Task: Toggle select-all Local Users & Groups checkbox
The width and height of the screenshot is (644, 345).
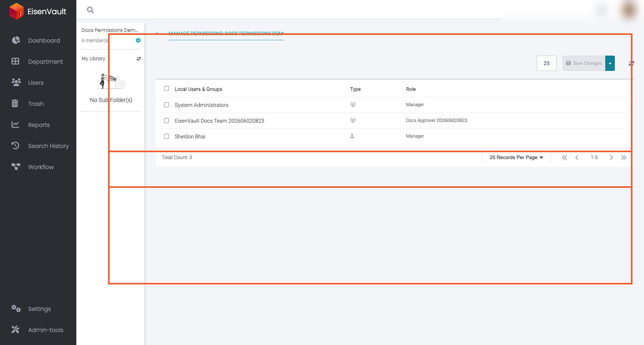Action: pos(166,89)
